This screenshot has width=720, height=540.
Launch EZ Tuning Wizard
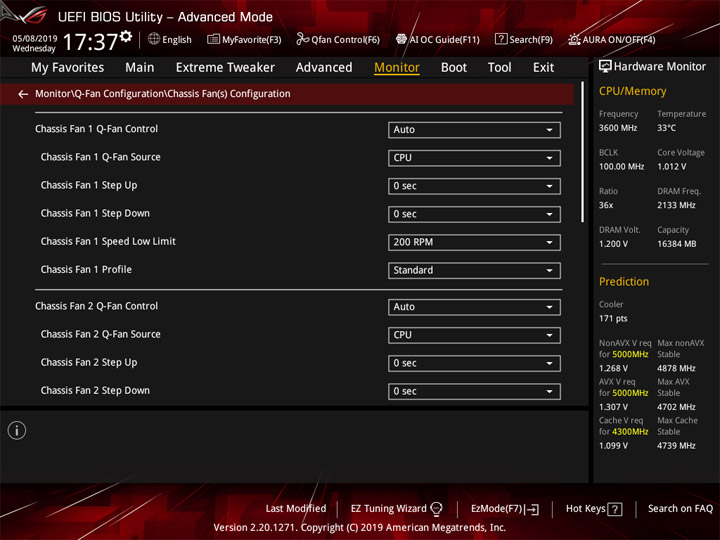coord(396,509)
